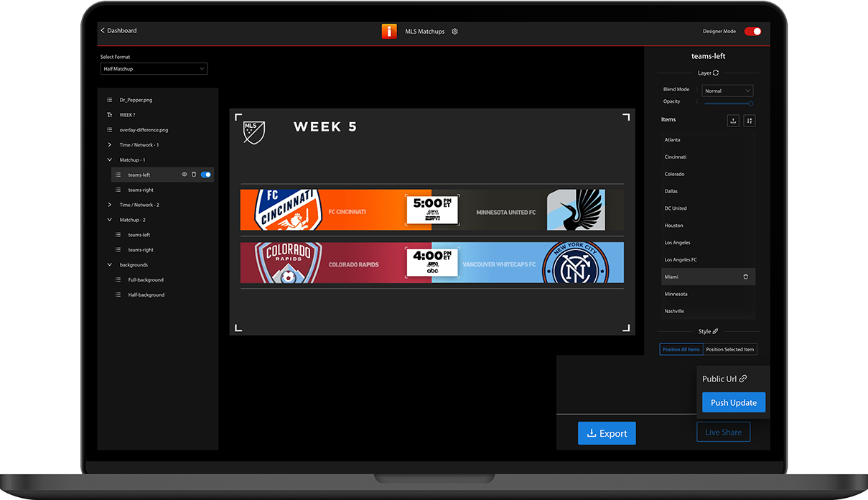The width and height of the screenshot is (868, 500).
Task: Open the Blend Mode dropdown
Action: [x=728, y=91]
